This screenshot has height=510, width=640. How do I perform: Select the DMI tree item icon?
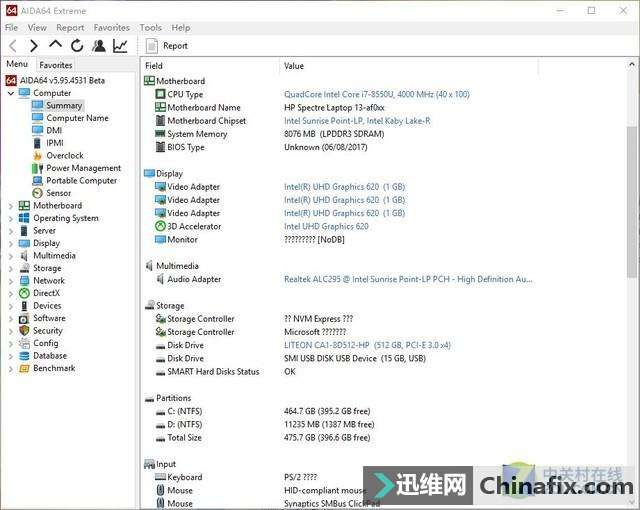coord(38,130)
